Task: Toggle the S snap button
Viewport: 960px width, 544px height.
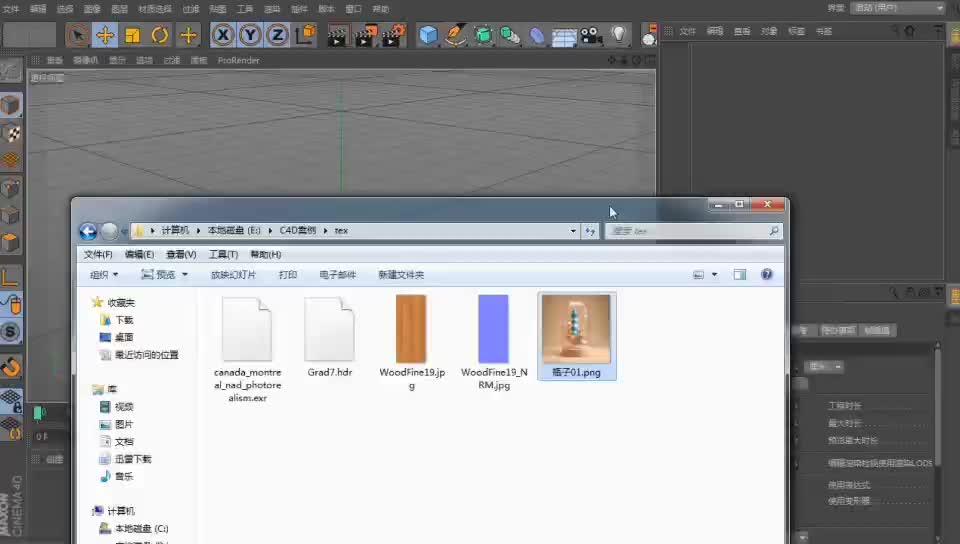Action: (x=10, y=332)
